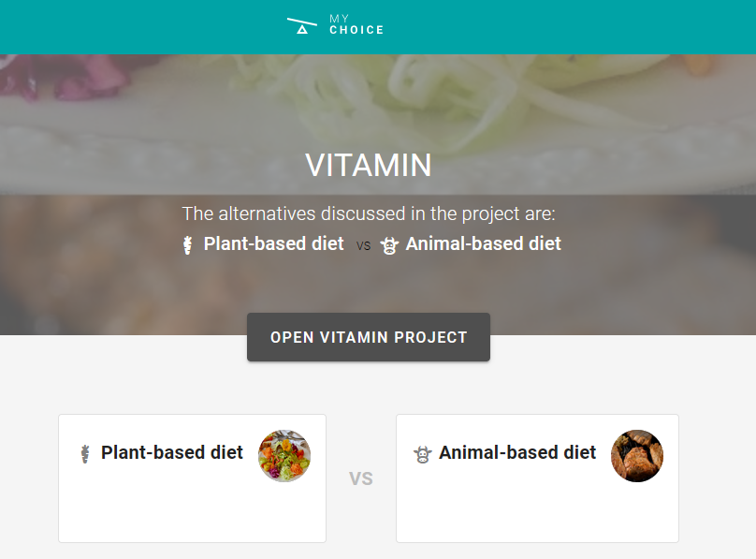Click the carrot icon in the banner
Image resolution: width=756 pixels, height=559 pixels.
pyautogui.click(x=187, y=245)
